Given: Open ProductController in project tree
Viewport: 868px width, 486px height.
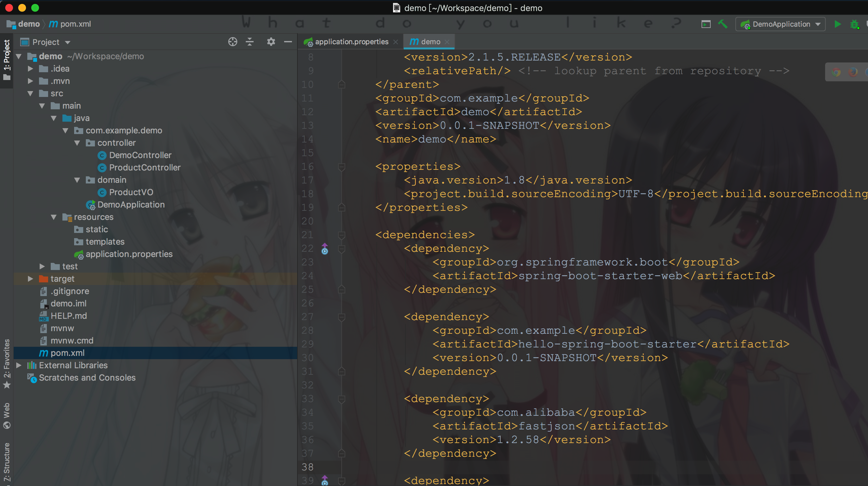Looking at the screenshot, I should tap(144, 167).
